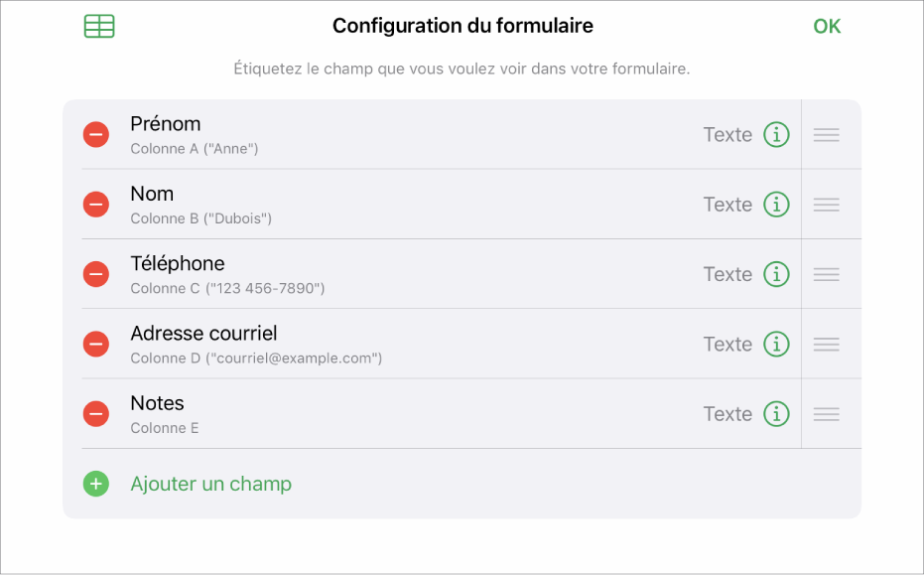The height and width of the screenshot is (576, 924).
Task: Select the Ajouter un champ link
Action: pyautogui.click(x=211, y=484)
